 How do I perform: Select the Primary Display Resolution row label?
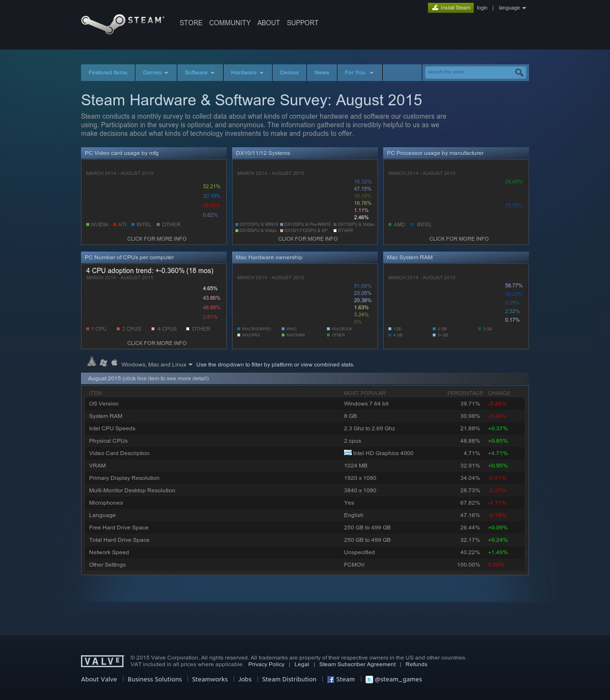click(x=124, y=478)
